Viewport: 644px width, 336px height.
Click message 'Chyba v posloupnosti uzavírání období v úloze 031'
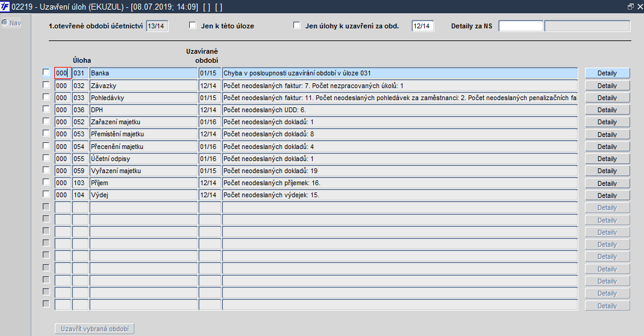tap(399, 73)
